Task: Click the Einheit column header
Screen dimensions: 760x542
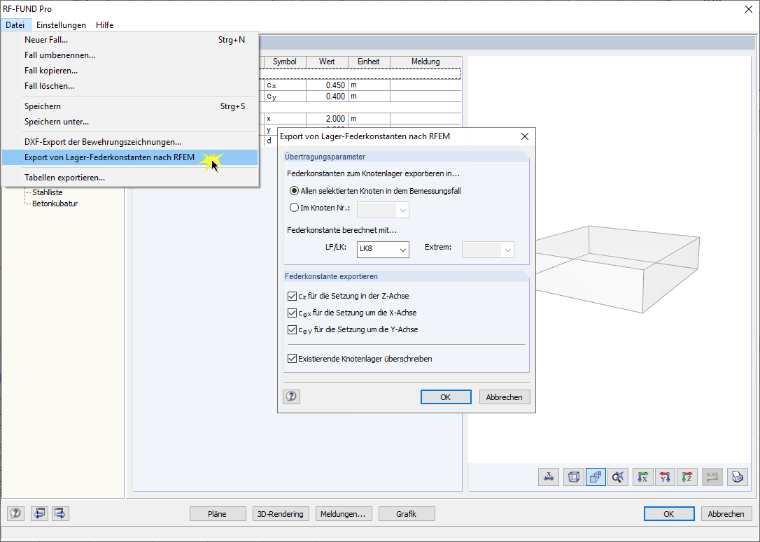Action: click(x=369, y=62)
